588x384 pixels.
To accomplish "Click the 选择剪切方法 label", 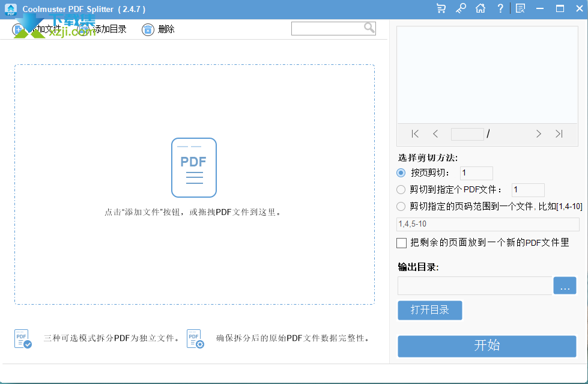I will point(428,157).
